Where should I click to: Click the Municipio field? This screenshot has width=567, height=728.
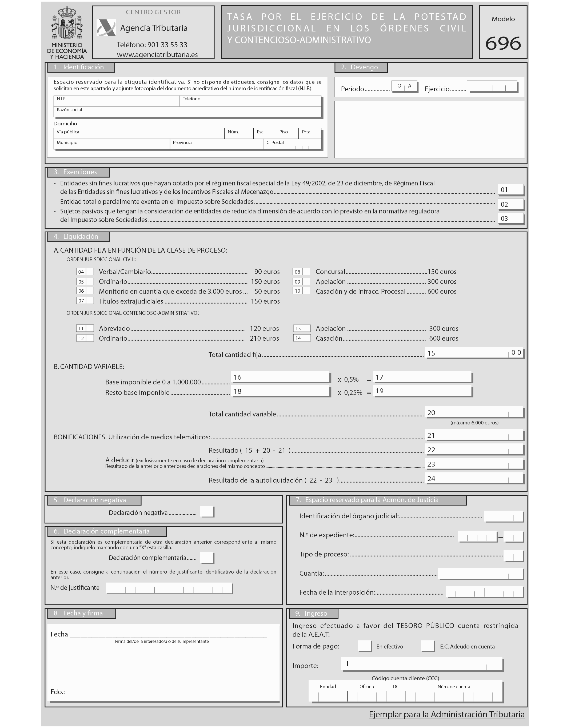tap(112, 144)
